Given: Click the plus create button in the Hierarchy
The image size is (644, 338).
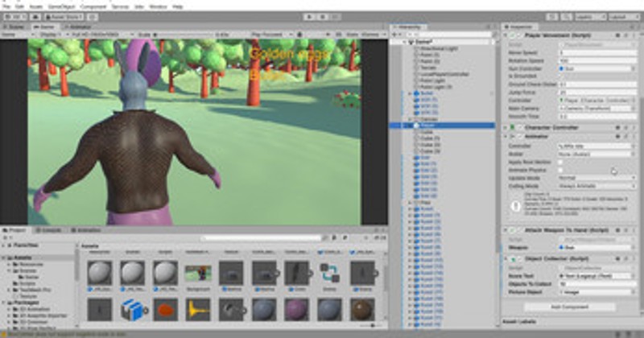Looking at the screenshot, I should (x=395, y=35).
